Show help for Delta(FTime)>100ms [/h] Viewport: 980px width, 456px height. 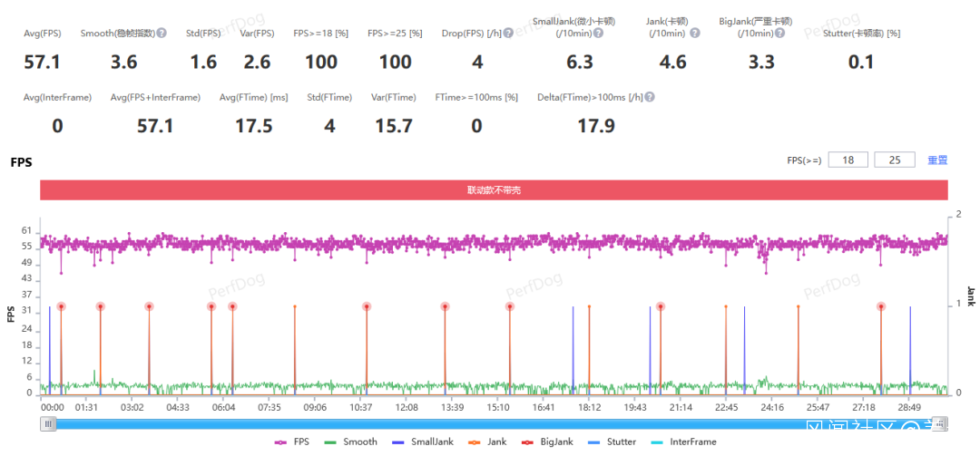[650, 97]
